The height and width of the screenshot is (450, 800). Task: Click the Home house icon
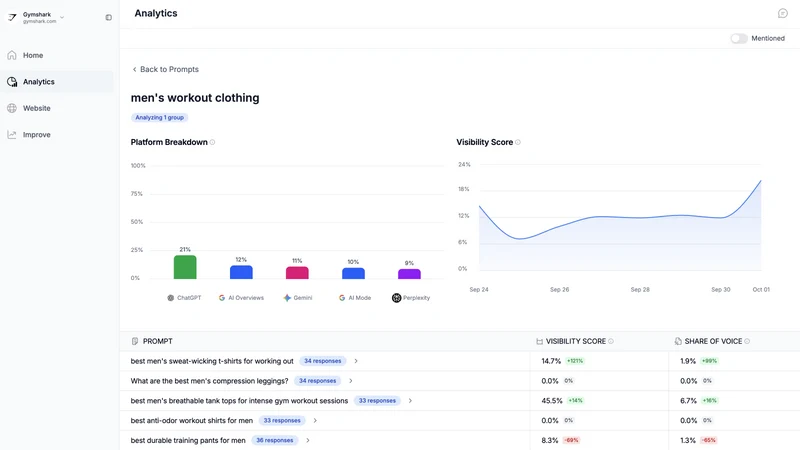(x=12, y=55)
